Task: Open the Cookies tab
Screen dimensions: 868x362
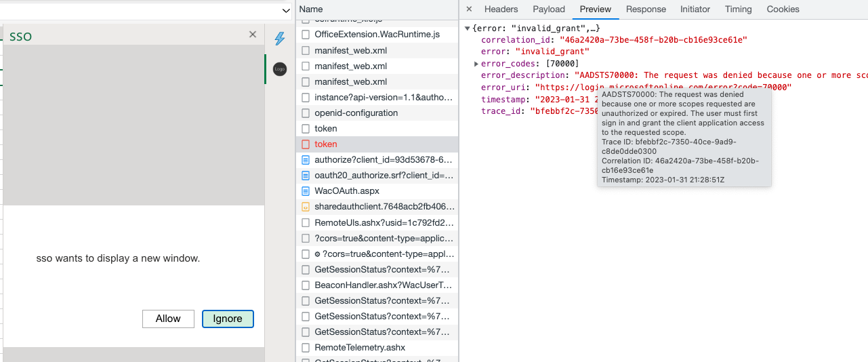Action: (x=783, y=9)
